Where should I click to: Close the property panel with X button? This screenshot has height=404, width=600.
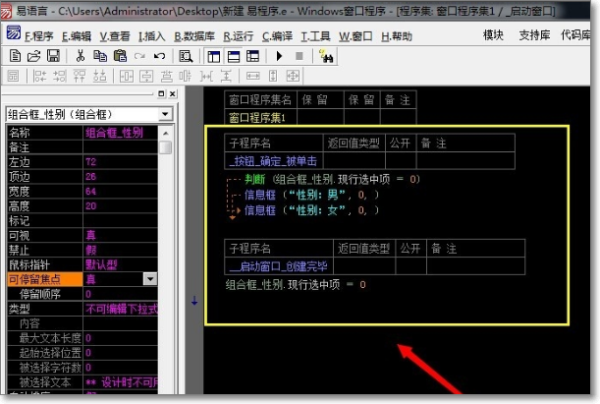click(173, 94)
